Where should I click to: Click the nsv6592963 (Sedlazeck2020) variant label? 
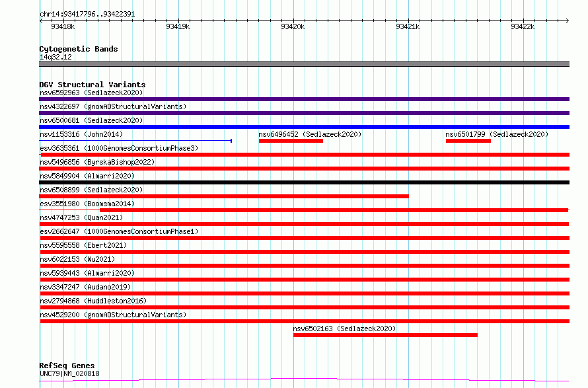91,93
